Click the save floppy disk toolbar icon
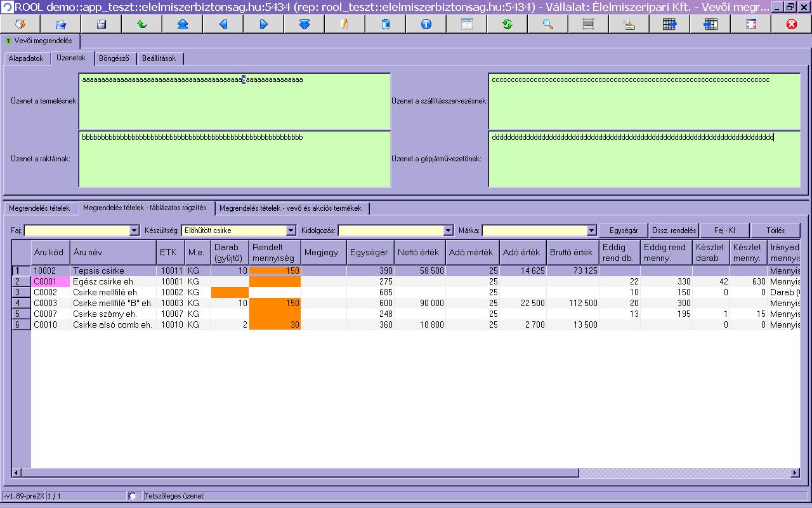 [x=101, y=24]
